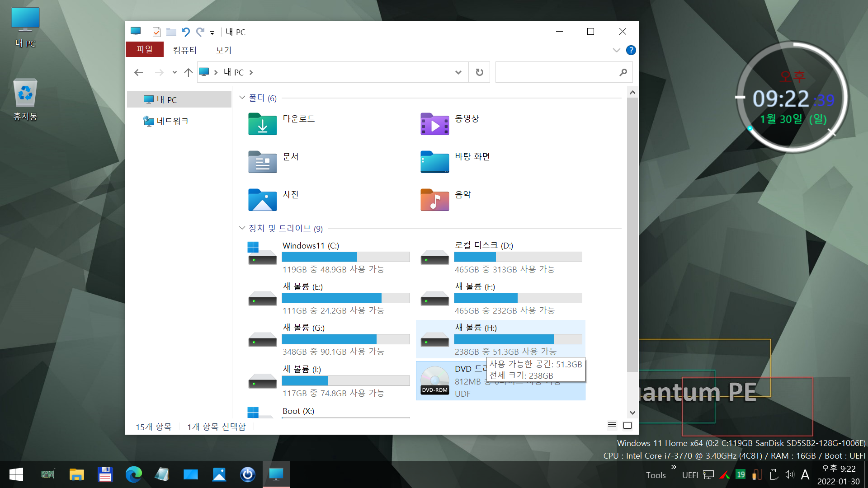Open the 음악 folder icon
The image size is (868, 488).
[434, 200]
